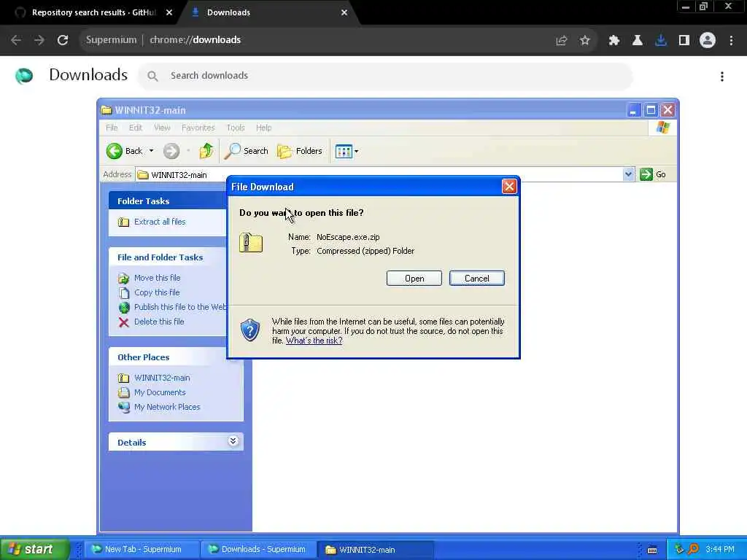Open the browser downloads tray icon
747x560 pixels.
661,41
